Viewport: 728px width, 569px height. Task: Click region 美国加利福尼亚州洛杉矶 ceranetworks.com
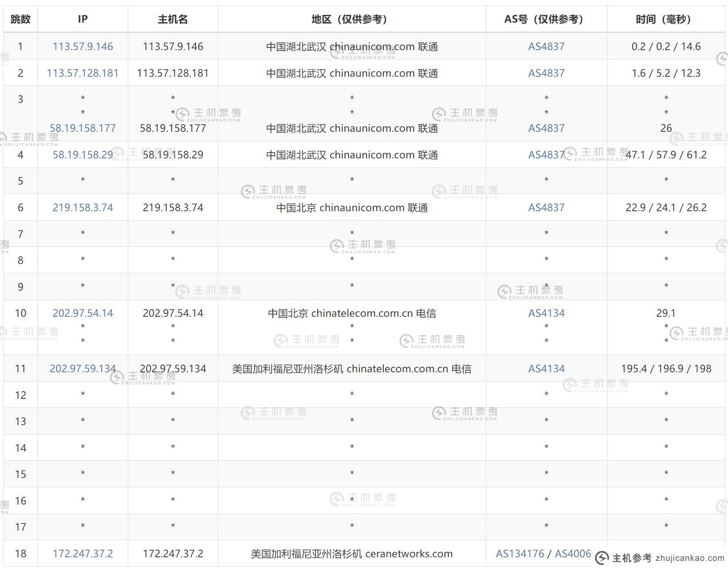click(x=352, y=554)
